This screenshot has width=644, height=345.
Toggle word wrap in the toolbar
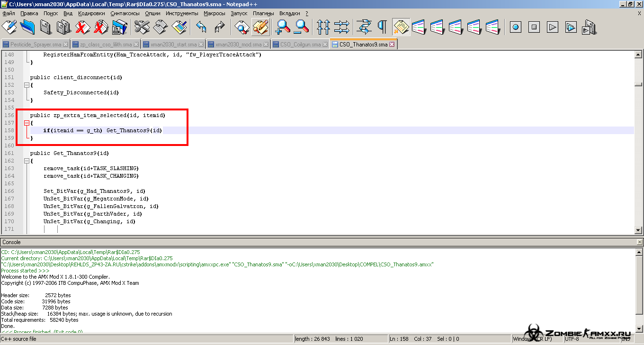coord(364,27)
